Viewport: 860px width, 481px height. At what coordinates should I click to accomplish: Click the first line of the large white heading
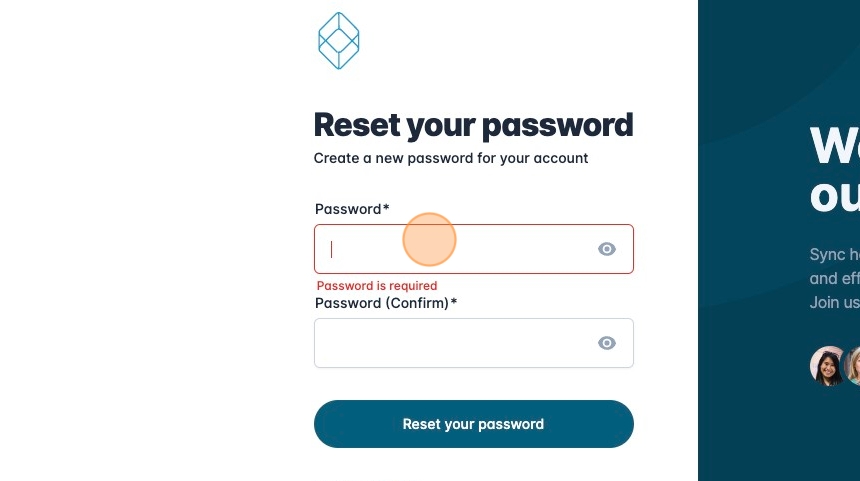835,146
